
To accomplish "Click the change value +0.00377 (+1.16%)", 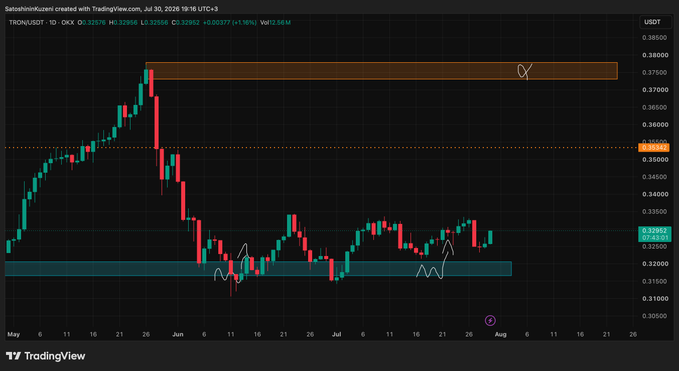I will (x=230, y=23).
